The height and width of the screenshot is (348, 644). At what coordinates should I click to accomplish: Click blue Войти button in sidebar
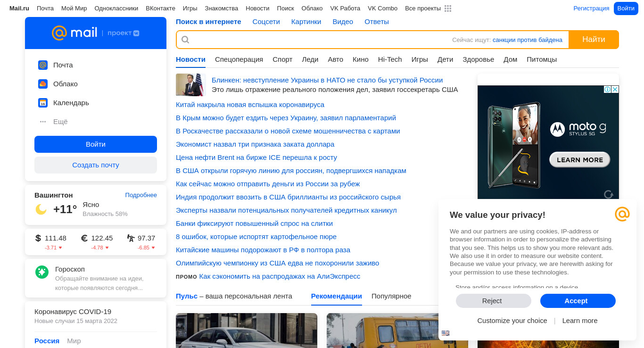click(x=96, y=144)
